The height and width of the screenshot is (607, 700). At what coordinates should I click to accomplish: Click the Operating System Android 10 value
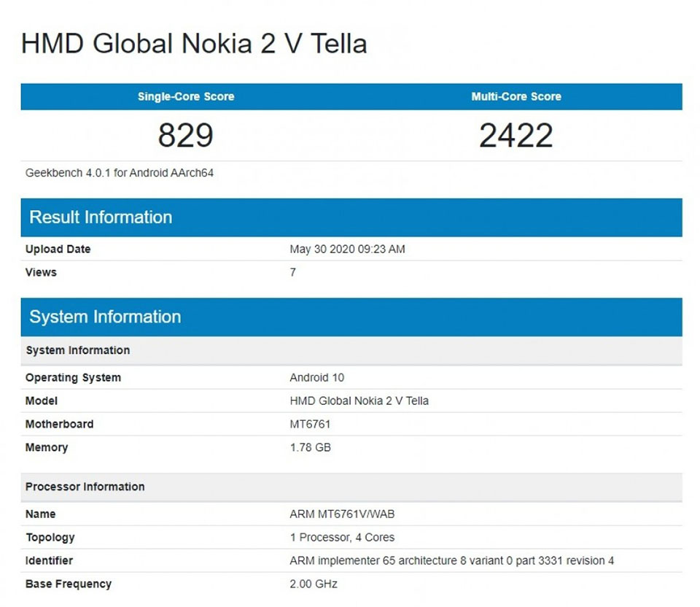(316, 378)
